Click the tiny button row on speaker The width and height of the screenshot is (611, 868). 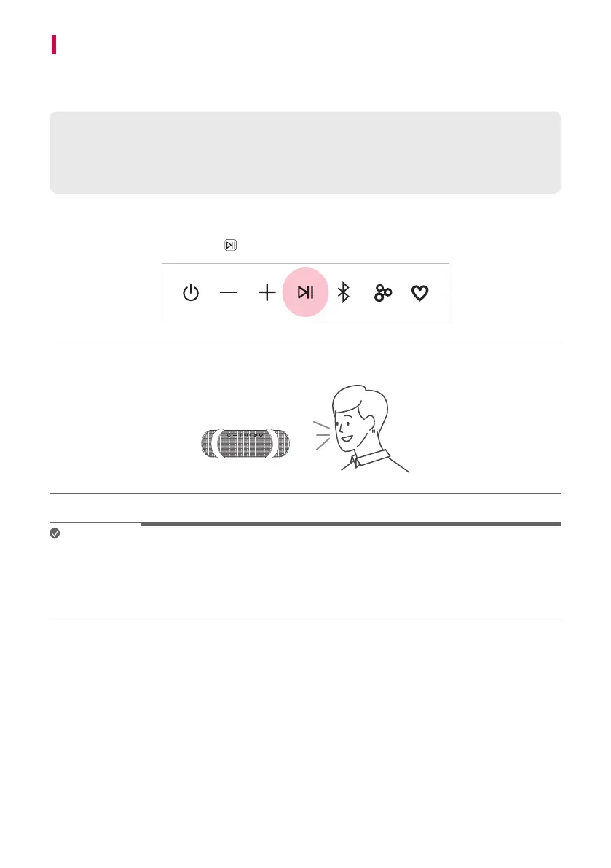tap(245, 435)
